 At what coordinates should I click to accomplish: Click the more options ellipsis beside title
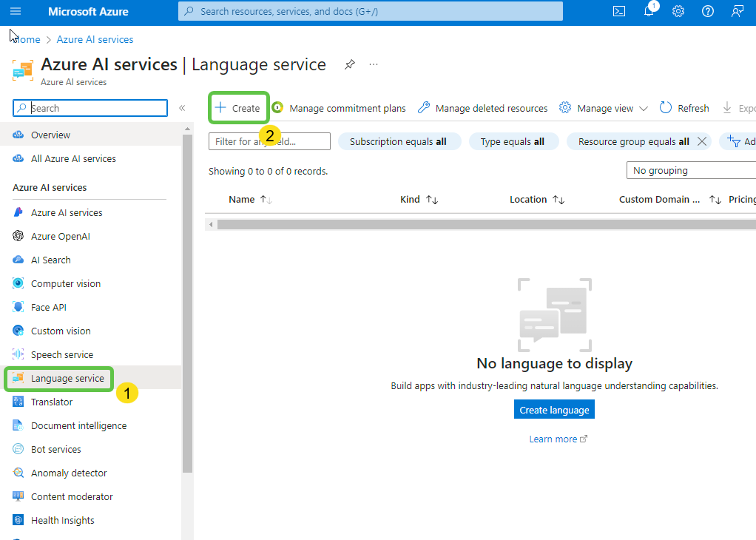pos(374,64)
